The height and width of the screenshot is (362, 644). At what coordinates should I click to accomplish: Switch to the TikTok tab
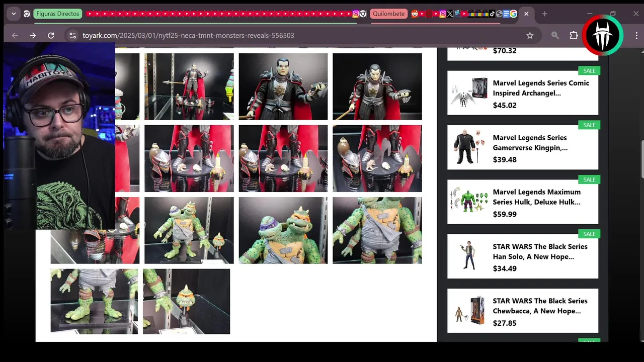pos(492,14)
